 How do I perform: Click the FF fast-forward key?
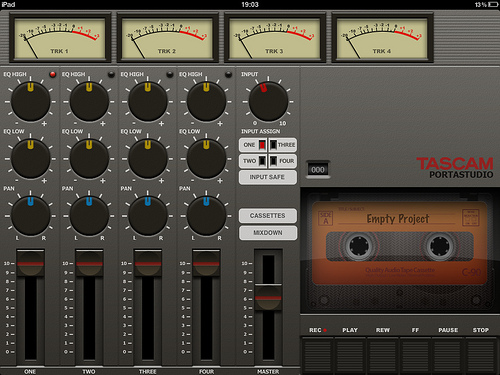(x=415, y=354)
